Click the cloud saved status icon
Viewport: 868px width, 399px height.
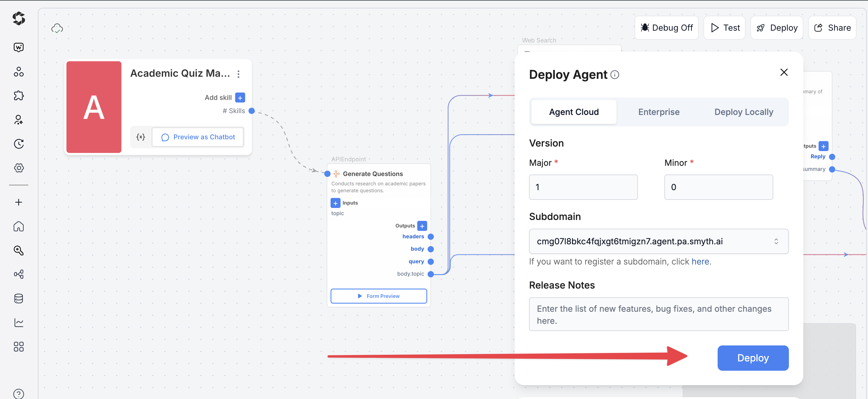point(57,28)
